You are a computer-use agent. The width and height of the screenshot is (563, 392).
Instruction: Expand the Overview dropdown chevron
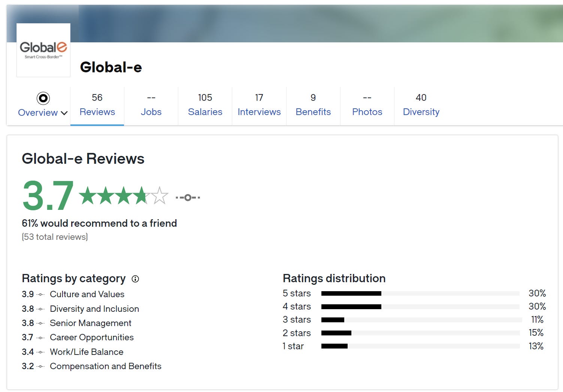64,113
